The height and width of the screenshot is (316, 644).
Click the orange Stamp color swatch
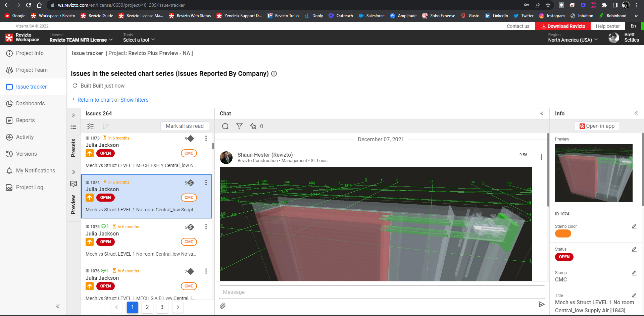point(563,234)
